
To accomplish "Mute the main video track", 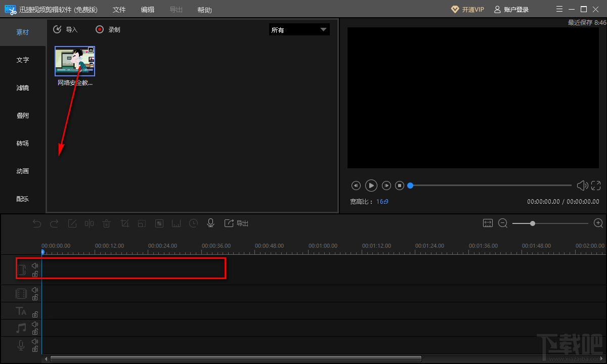I will [x=35, y=265].
